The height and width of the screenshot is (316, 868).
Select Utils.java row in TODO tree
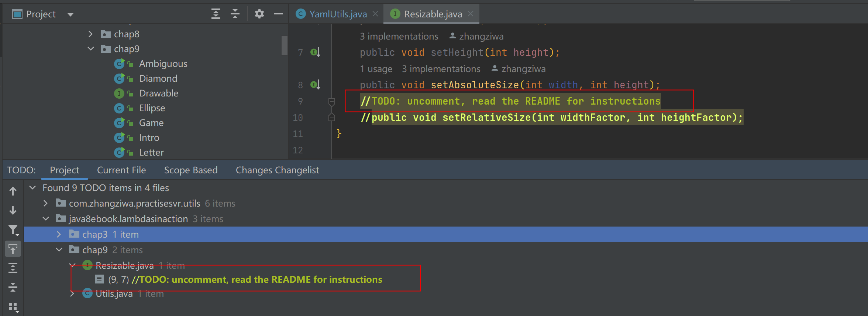(x=446, y=293)
